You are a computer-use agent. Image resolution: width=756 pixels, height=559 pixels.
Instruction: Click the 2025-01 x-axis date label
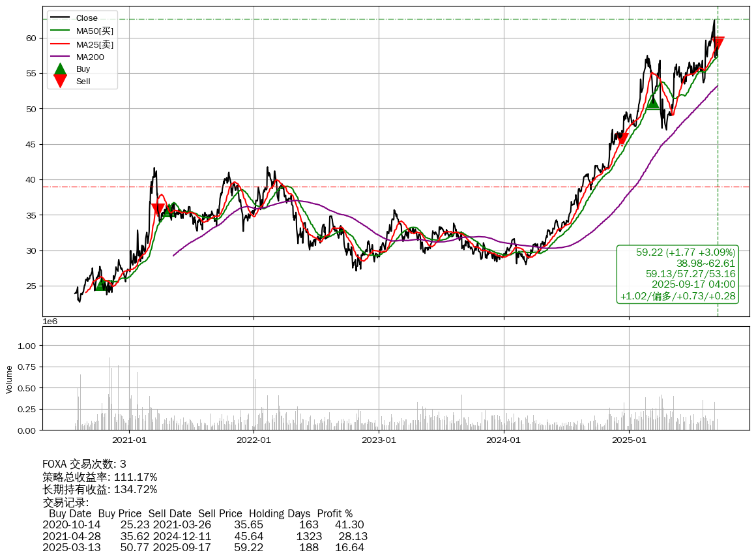click(x=629, y=440)
